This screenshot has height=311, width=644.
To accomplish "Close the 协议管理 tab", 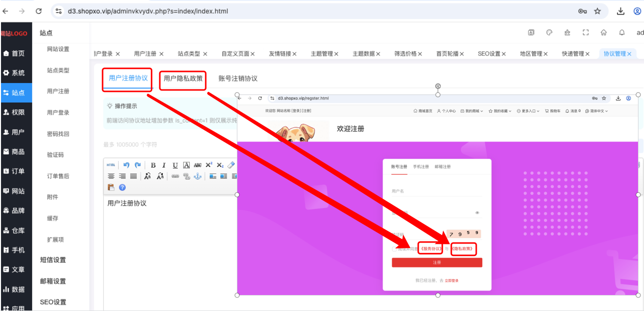I will point(629,53).
